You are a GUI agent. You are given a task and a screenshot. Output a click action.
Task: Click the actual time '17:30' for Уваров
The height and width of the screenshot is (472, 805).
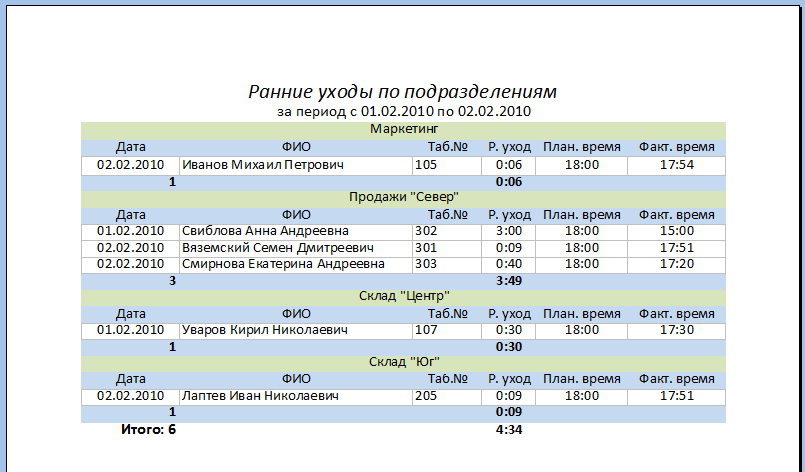pos(677,330)
